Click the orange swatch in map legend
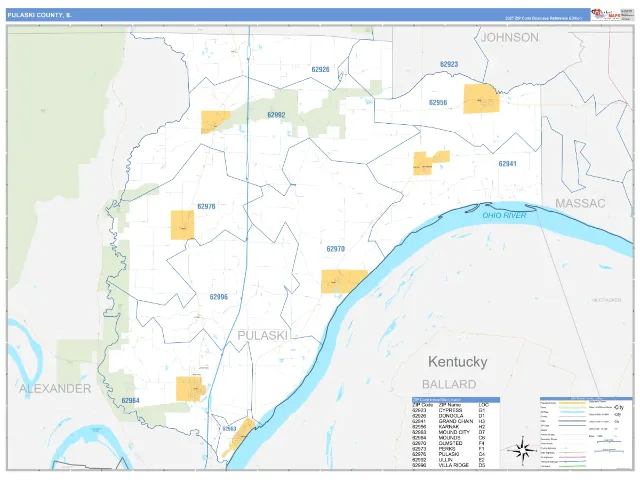Image resolution: width=640 pixels, height=480 pixels. click(573, 402)
